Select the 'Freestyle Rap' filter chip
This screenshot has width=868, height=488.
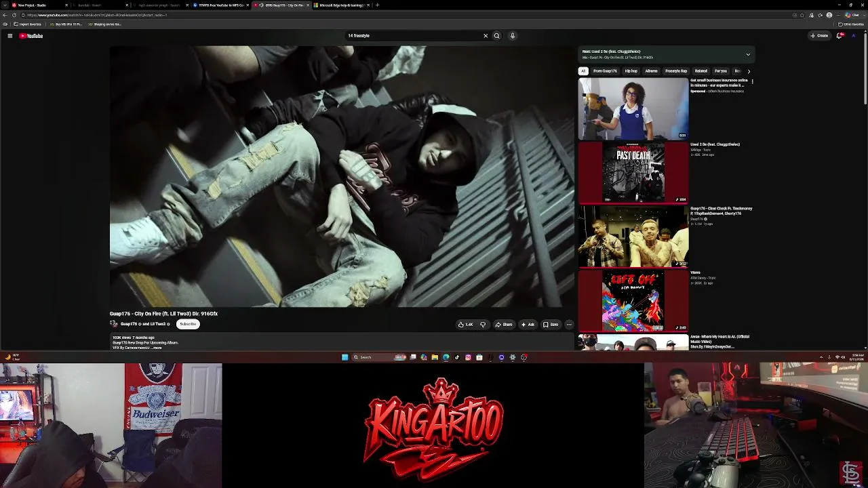(x=676, y=71)
